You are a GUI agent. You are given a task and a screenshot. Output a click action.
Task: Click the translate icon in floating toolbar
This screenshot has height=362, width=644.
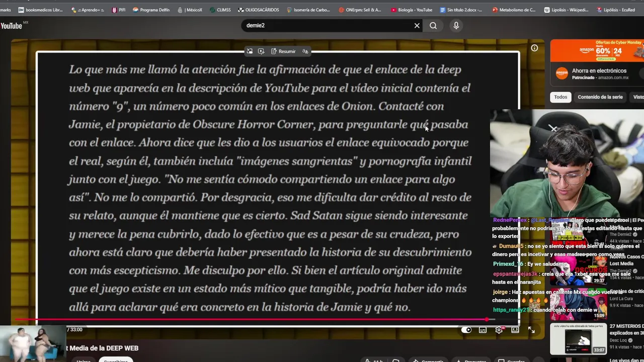coord(305,51)
